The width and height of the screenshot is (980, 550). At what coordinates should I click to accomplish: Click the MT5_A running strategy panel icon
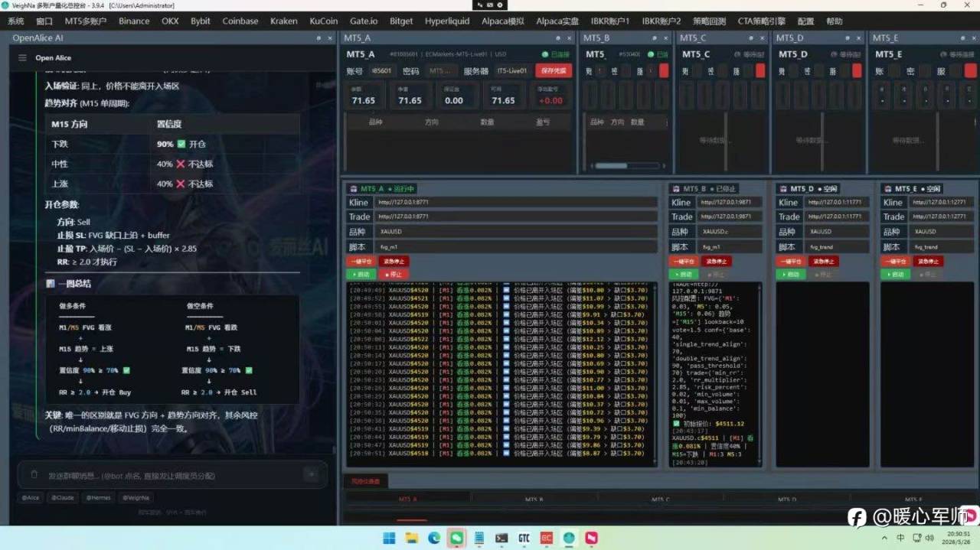tap(353, 188)
